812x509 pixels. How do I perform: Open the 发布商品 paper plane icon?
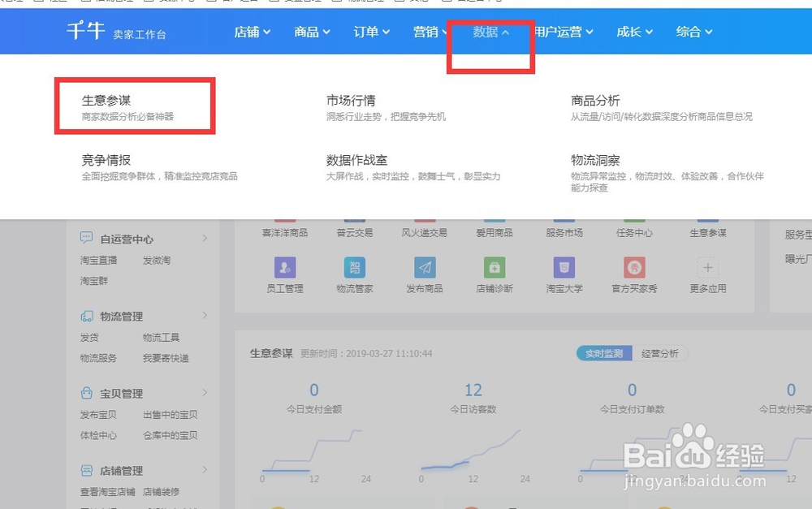click(425, 268)
